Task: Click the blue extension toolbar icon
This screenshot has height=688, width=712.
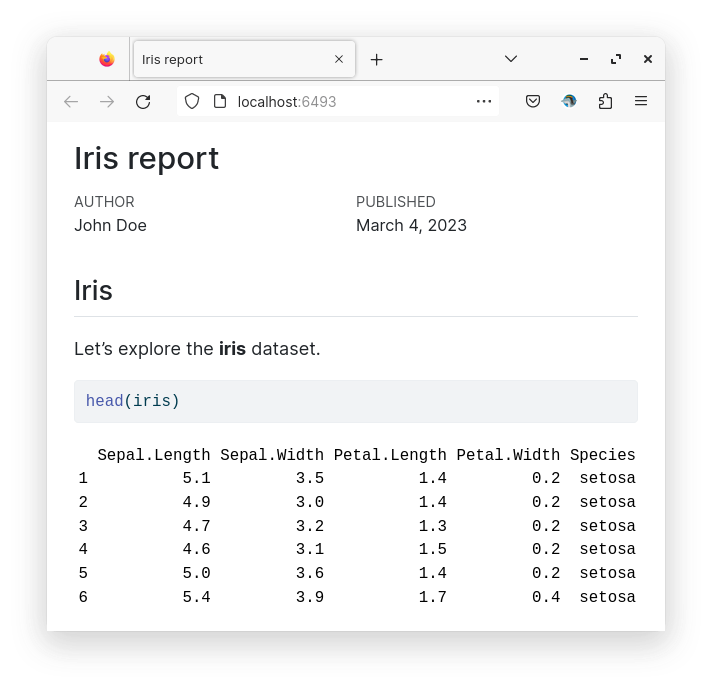Action: 569,102
